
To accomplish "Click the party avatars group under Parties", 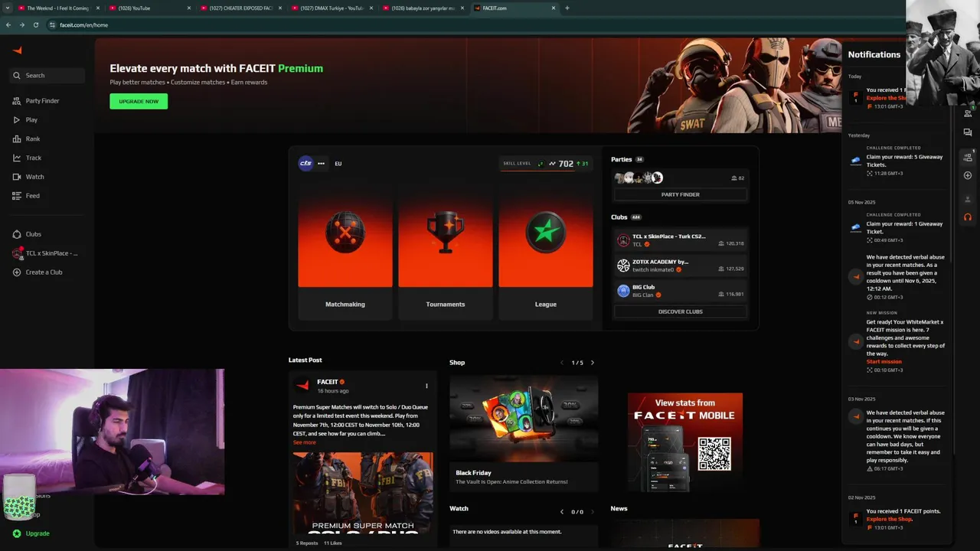I will tap(639, 178).
